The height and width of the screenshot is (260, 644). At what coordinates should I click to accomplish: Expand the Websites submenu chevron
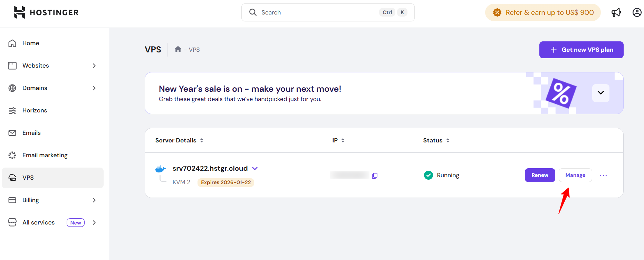94,66
